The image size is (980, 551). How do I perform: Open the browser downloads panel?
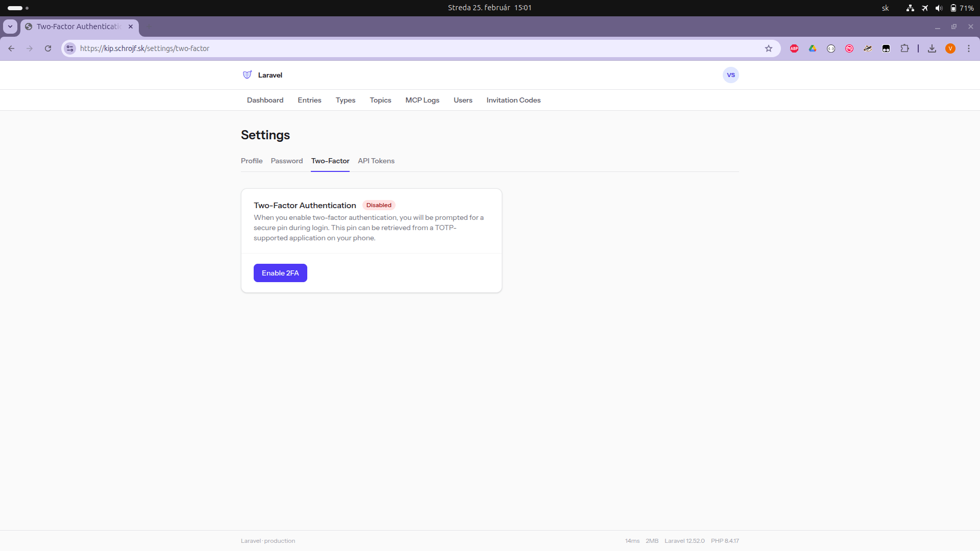tap(932, 48)
